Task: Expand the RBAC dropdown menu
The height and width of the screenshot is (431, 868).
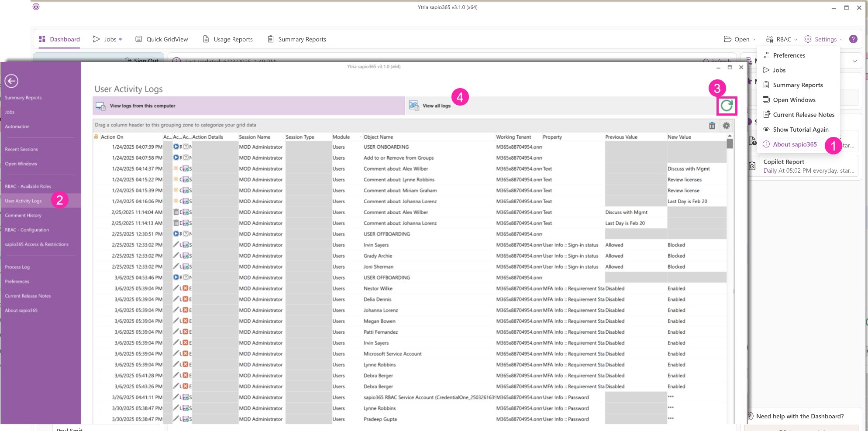Action: point(782,39)
